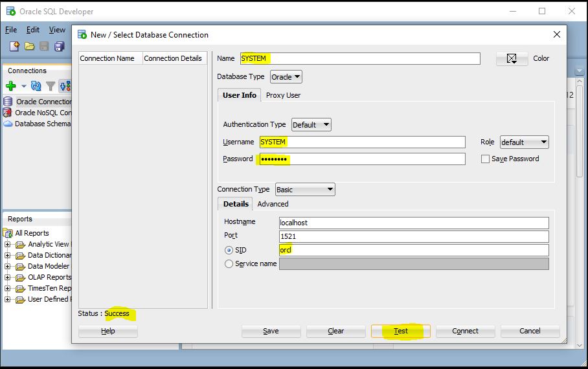Expand the Data Dictionary reports node

[7, 255]
